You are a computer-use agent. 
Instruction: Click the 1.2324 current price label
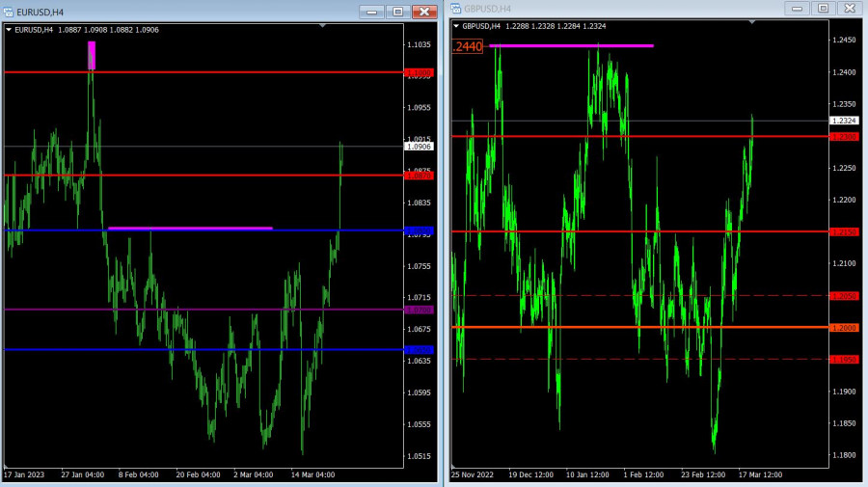(841, 121)
